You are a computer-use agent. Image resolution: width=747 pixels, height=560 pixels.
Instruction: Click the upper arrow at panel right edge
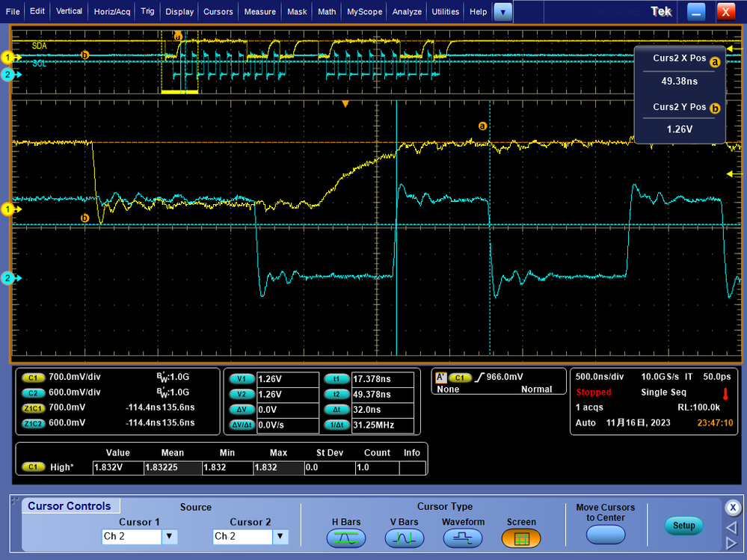tap(731, 528)
